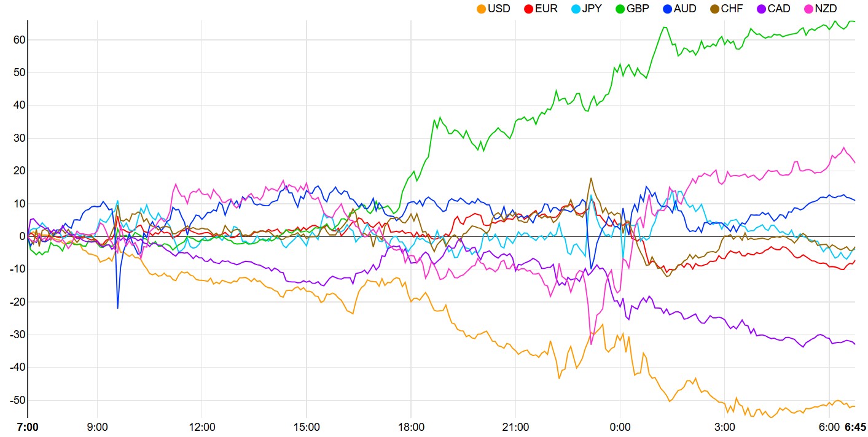Click the 60 value on the vertical axis

(x=18, y=40)
